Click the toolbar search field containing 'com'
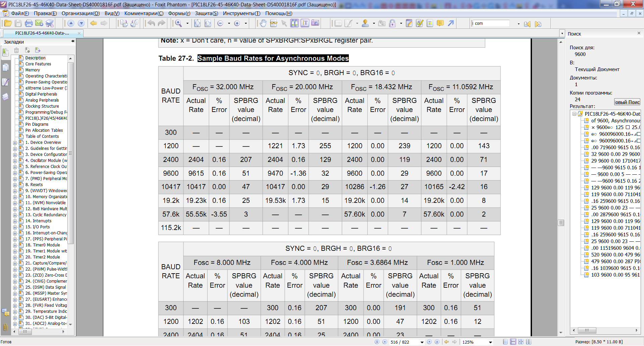644x346 pixels. click(x=491, y=23)
